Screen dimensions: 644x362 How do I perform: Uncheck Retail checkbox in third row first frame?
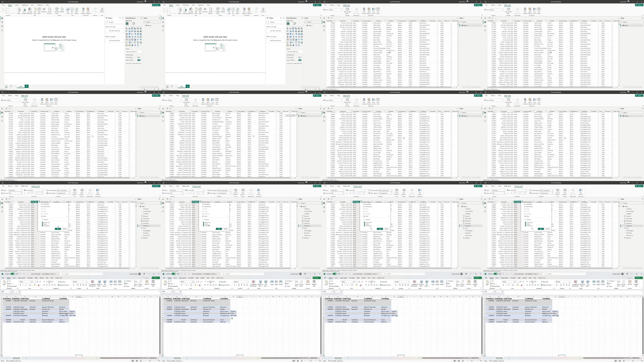click(x=43, y=224)
